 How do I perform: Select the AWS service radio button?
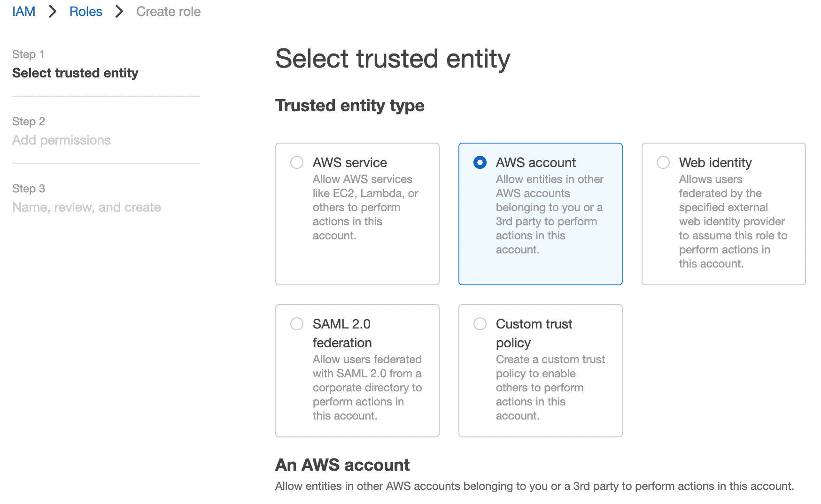pyautogui.click(x=297, y=162)
